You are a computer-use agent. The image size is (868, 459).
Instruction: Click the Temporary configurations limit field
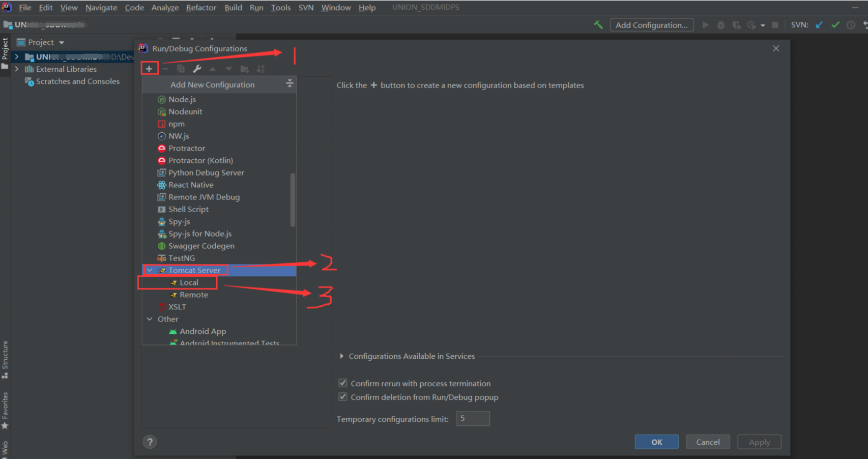point(473,418)
